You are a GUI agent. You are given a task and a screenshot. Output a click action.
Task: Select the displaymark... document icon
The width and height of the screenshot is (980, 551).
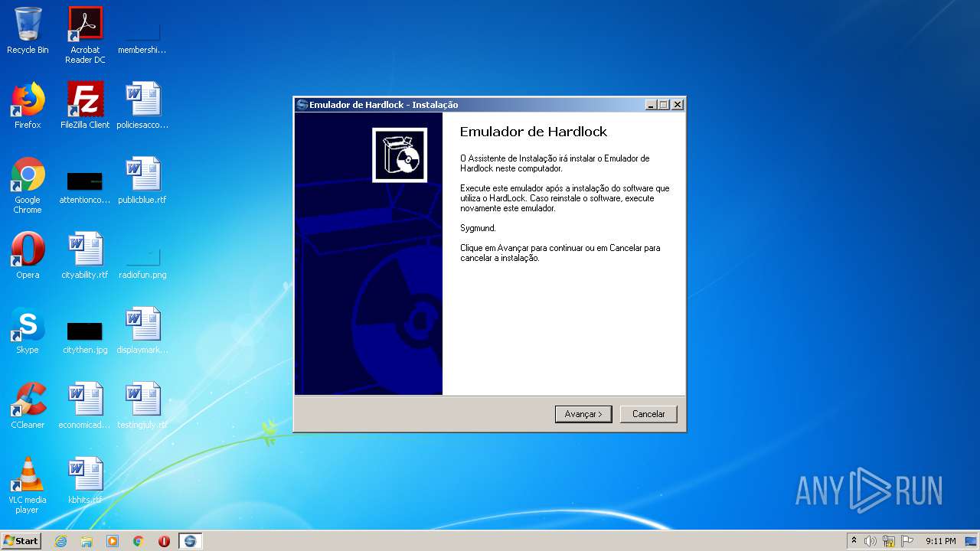(142, 331)
